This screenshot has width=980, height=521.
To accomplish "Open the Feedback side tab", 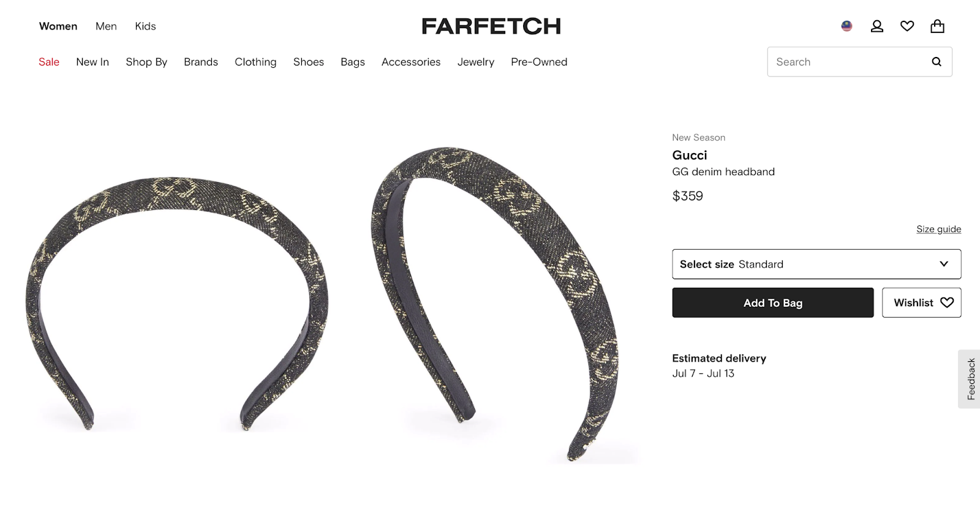I will [970, 379].
